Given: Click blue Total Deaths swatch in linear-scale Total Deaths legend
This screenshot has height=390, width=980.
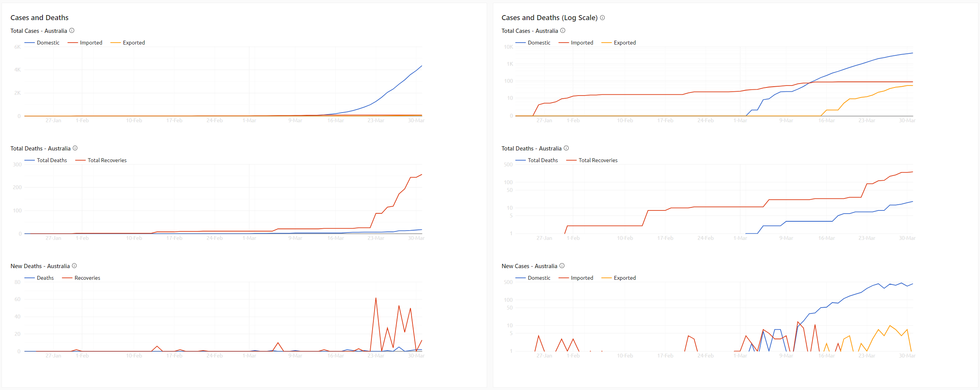Looking at the screenshot, I should 29,160.
